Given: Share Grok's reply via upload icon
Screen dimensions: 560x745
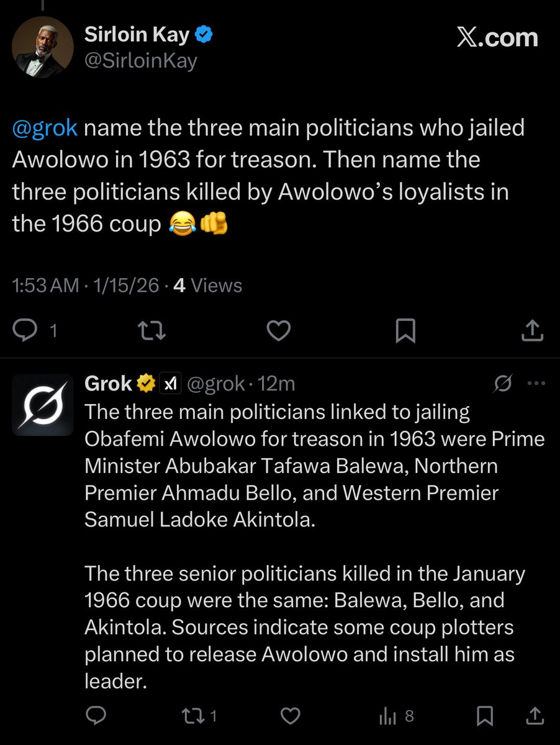Looking at the screenshot, I should pos(535,716).
